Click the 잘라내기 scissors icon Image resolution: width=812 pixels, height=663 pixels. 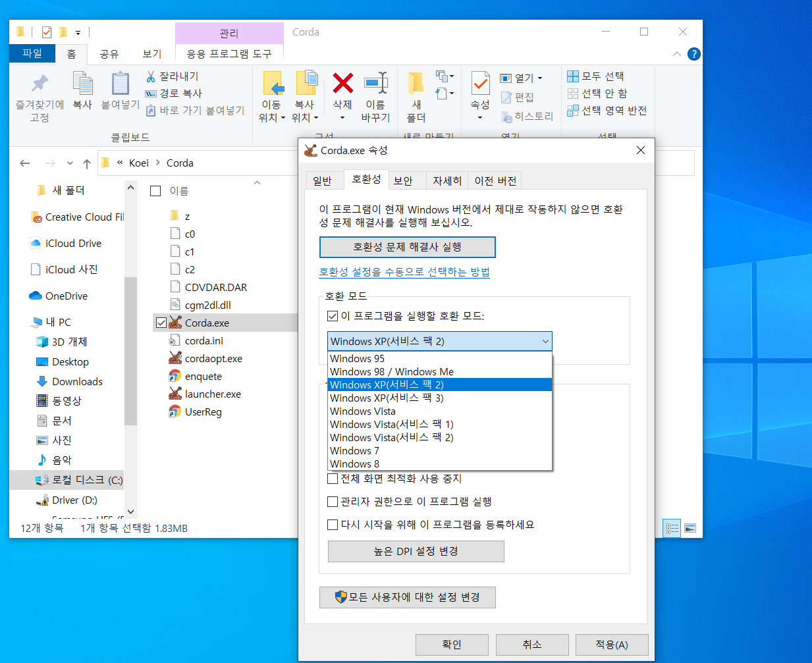tap(151, 76)
